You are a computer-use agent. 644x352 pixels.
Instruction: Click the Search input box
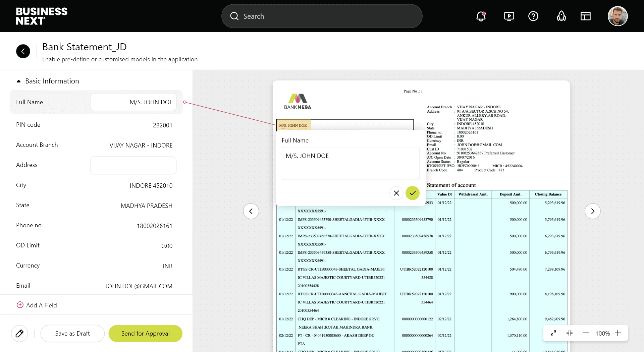click(322, 16)
